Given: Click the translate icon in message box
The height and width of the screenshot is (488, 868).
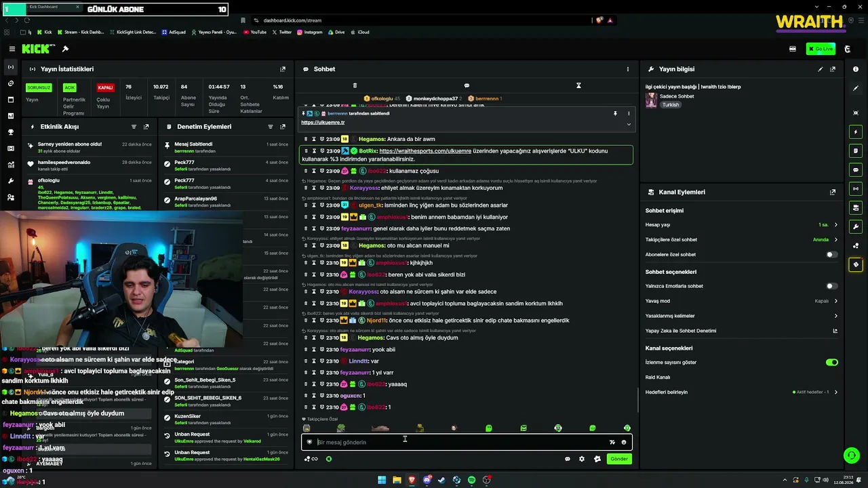Looking at the screenshot, I should (612, 443).
